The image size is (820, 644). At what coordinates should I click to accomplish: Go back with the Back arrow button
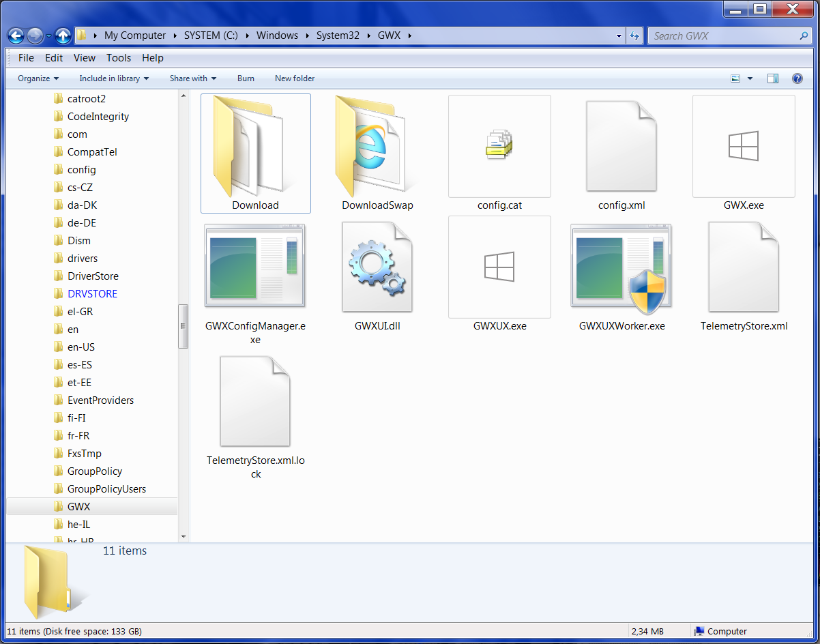click(16, 35)
